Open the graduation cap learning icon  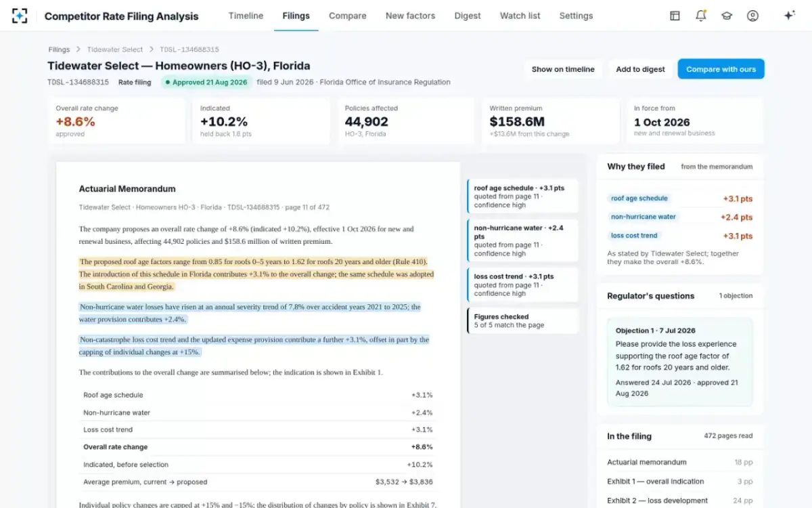point(727,16)
